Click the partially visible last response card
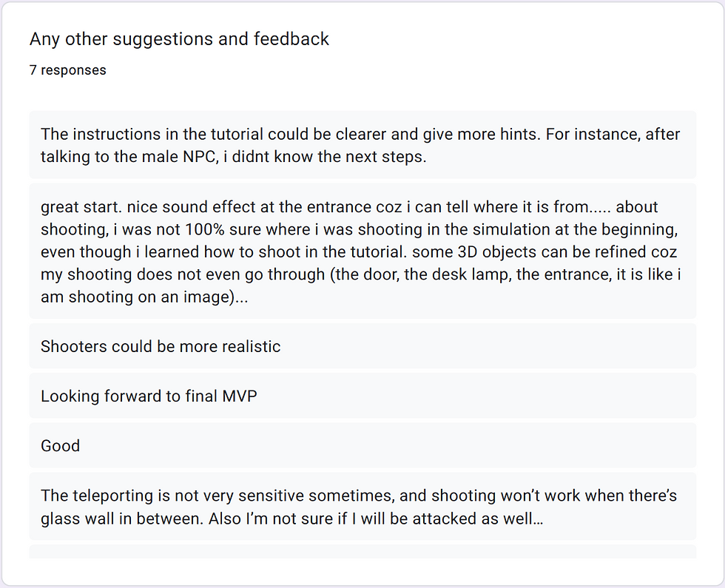 362,552
